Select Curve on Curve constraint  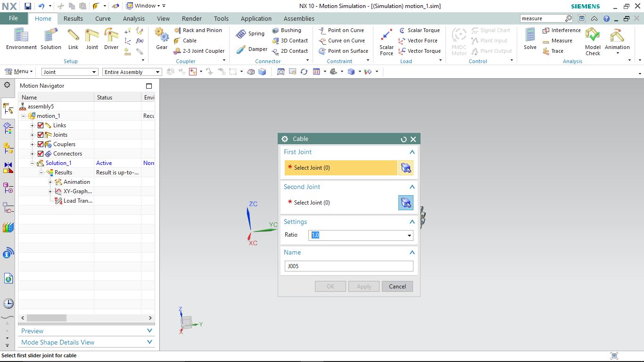click(342, 41)
